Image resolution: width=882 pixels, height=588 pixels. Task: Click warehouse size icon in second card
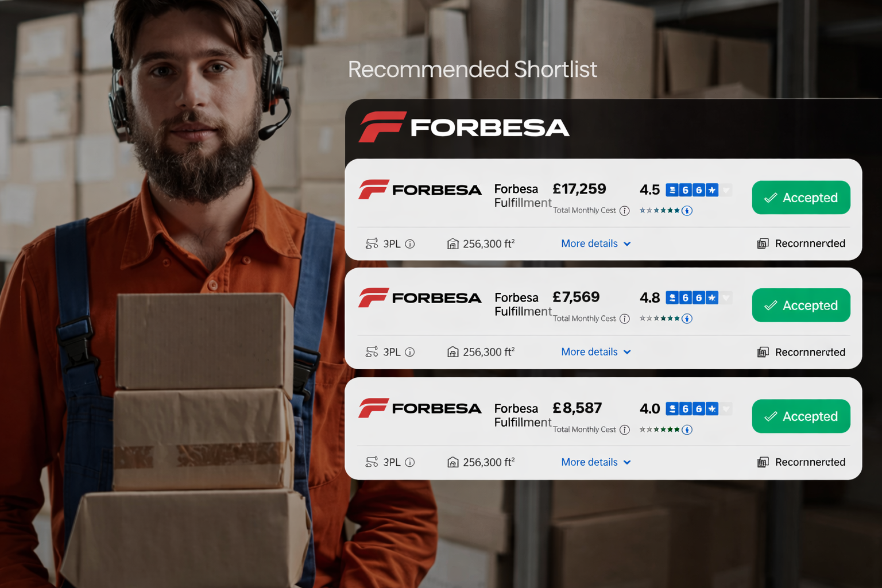coord(453,352)
